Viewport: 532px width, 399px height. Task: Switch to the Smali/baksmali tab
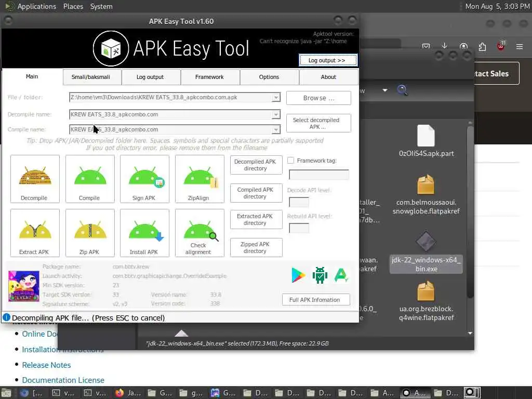91,77
